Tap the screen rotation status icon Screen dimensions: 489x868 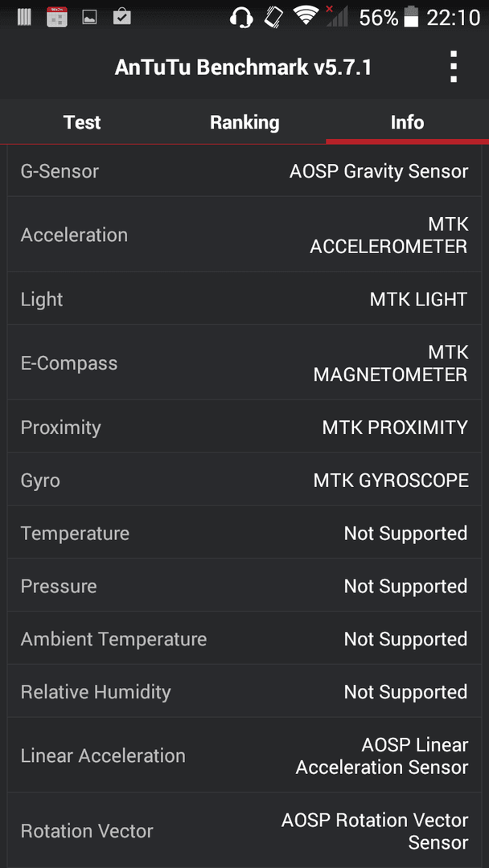click(274, 17)
